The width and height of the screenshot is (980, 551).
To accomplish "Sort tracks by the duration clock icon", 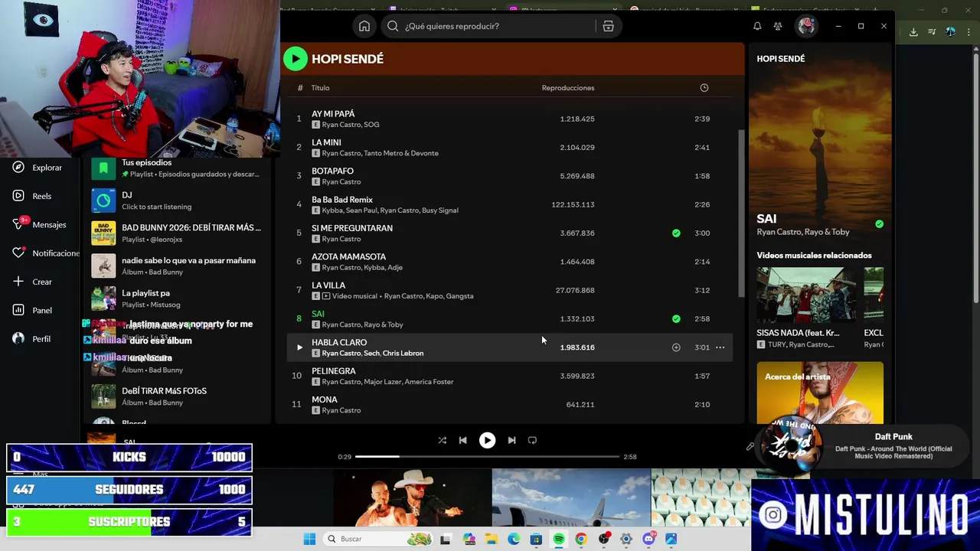I will pyautogui.click(x=704, y=87).
